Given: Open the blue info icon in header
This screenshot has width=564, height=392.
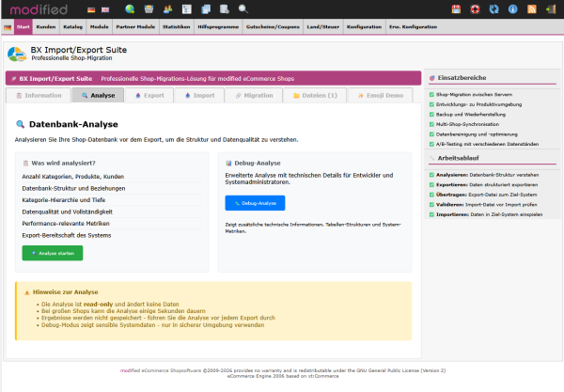Looking at the screenshot, I should 512,9.
